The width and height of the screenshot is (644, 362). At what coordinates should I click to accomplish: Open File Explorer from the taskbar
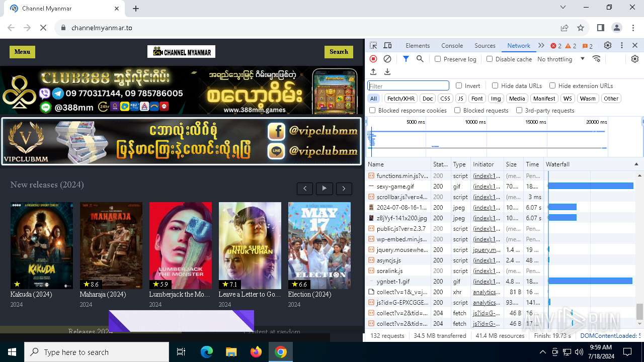(231, 352)
